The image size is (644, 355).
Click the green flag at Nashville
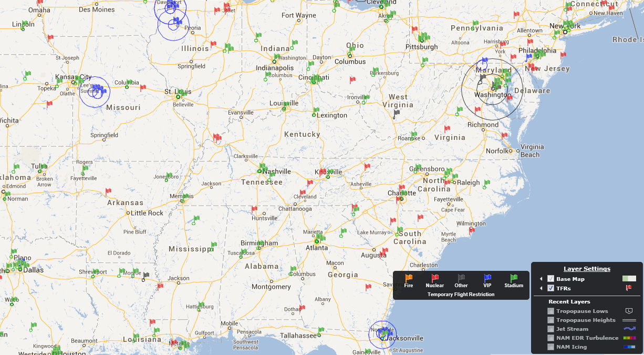coord(262,167)
